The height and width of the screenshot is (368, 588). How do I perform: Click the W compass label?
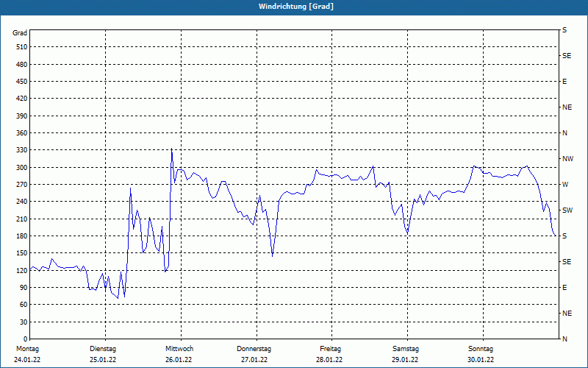point(565,185)
